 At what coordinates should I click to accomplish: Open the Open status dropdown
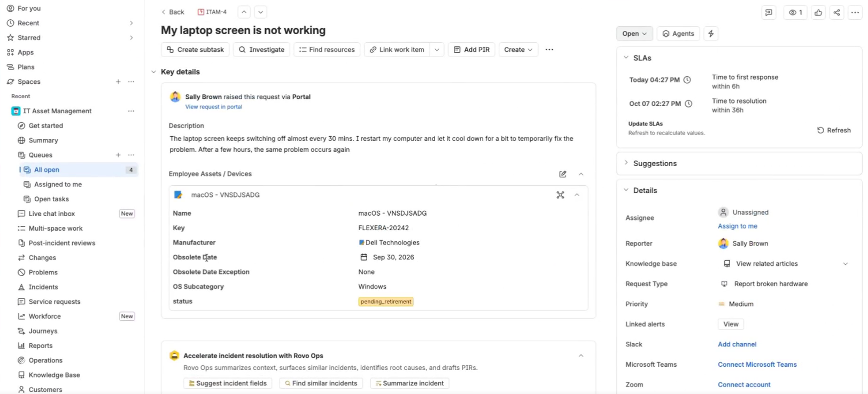(x=634, y=34)
